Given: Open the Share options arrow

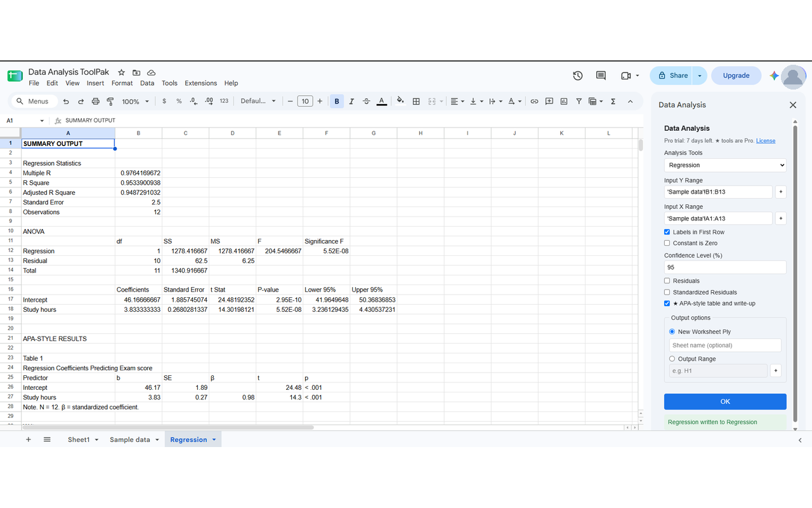Looking at the screenshot, I should coord(700,76).
